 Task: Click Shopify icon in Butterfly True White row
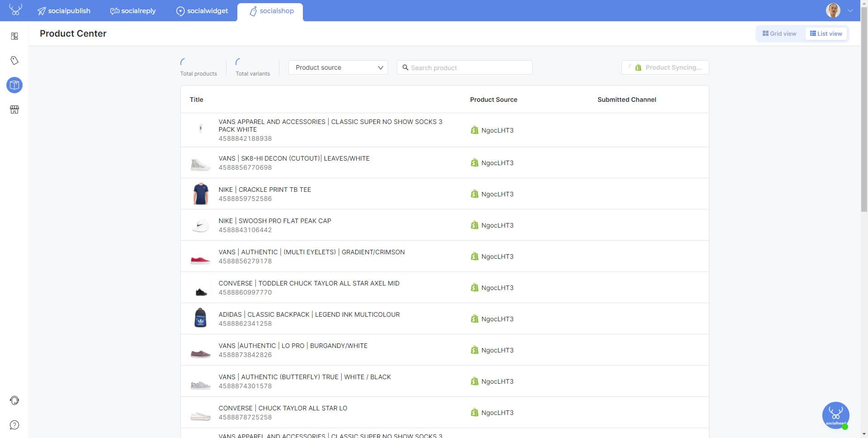pyautogui.click(x=474, y=381)
